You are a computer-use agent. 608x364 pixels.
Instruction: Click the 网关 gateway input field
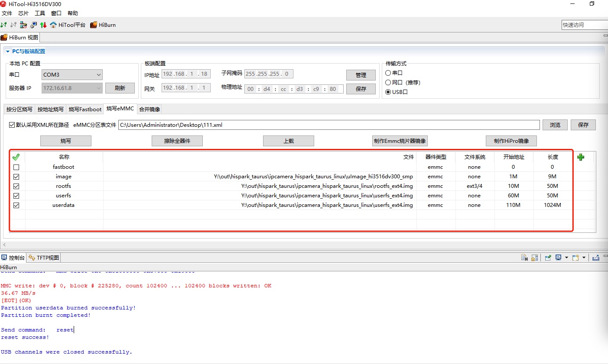pos(186,87)
